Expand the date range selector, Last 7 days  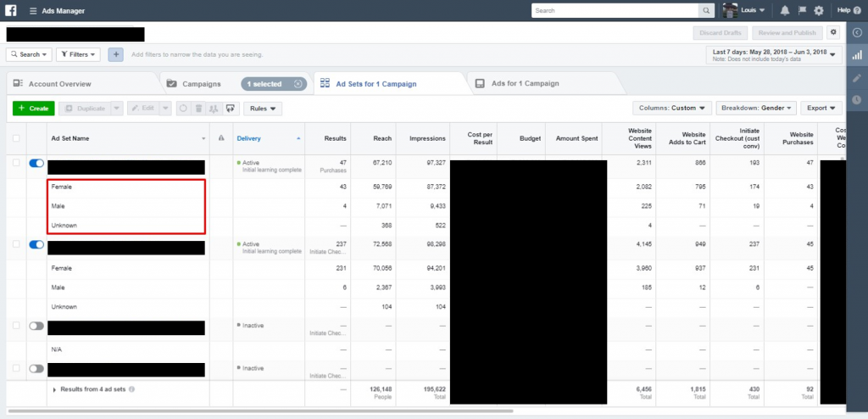pos(774,55)
